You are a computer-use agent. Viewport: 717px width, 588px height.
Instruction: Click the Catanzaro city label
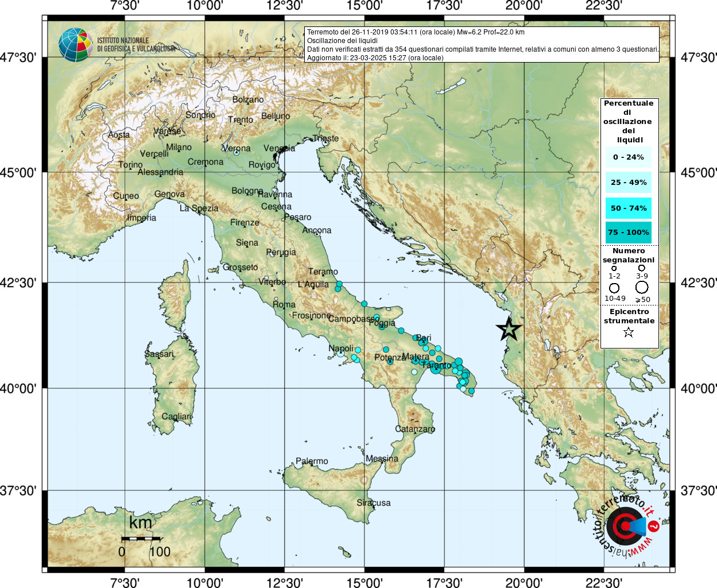pyautogui.click(x=415, y=430)
